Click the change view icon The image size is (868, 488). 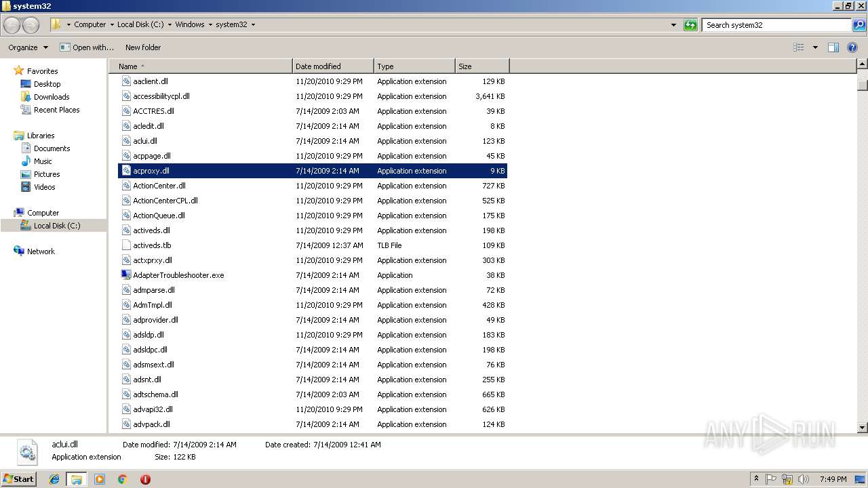(x=799, y=47)
